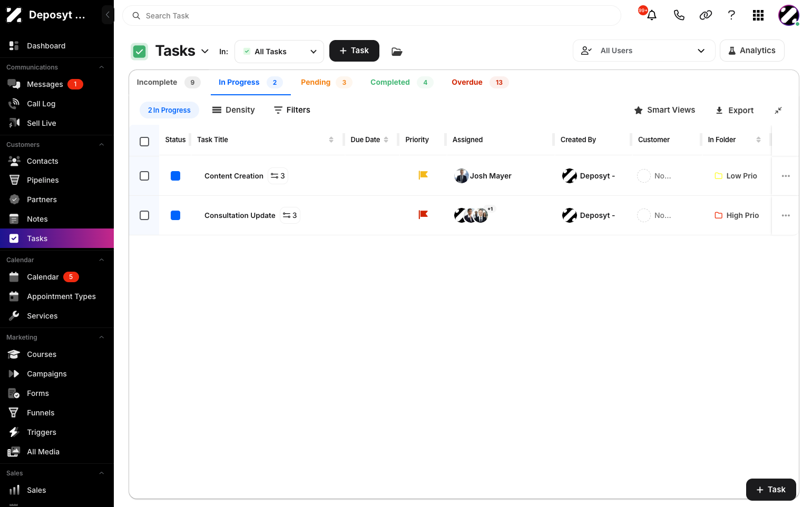Open the apps grid menu
Viewport: 812px width, 507px height.
tap(758, 15)
